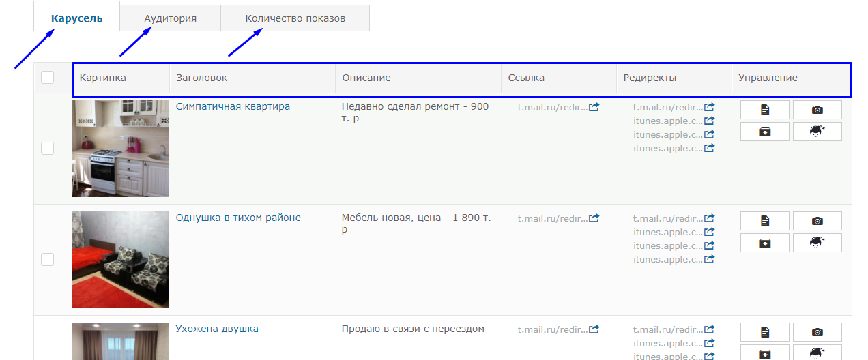
Task: Open the Однушка в тихом районе link
Action: [238, 217]
